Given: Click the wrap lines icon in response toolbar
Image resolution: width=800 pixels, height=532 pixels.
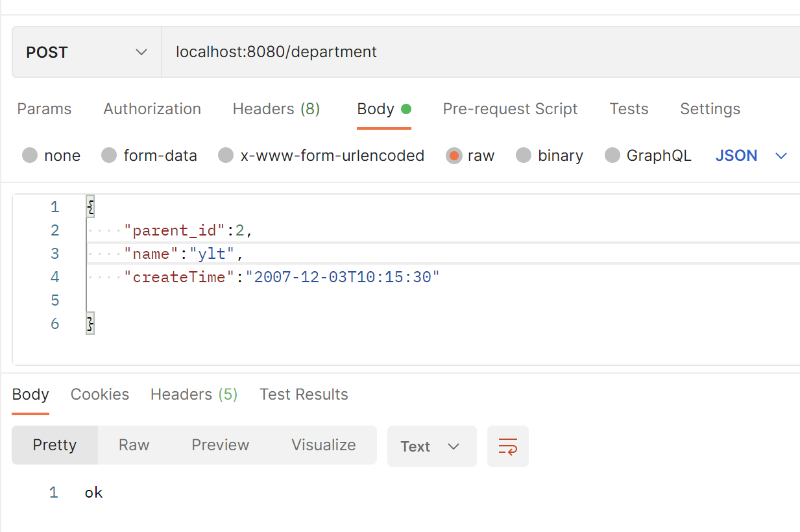Looking at the screenshot, I should pos(507,446).
